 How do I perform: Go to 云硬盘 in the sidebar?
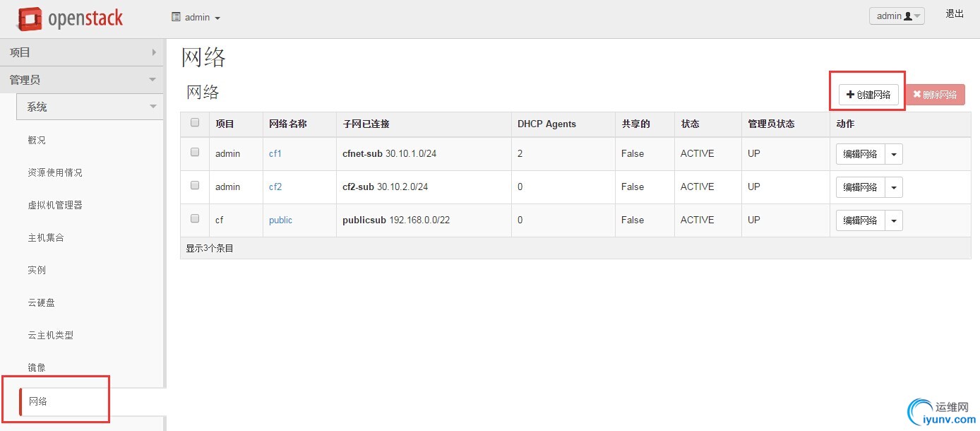41,302
